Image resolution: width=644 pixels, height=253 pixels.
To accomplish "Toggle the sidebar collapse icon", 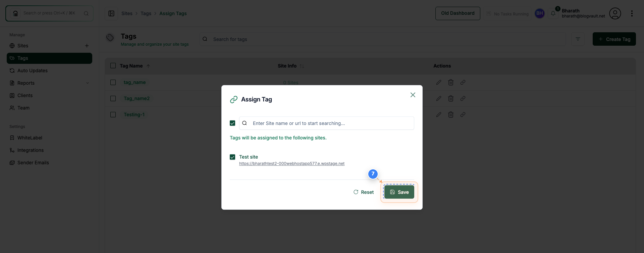I will pyautogui.click(x=111, y=13).
